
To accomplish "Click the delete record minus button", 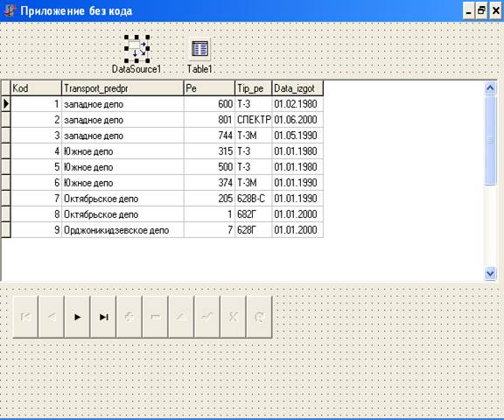I will [x=155, y=317].
